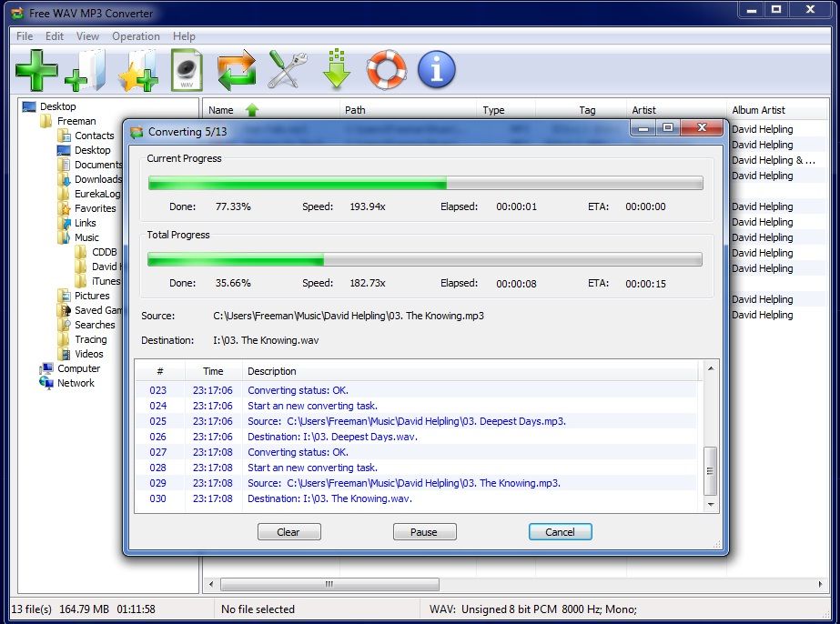Image resolution: width=840 pixels, height=624 pixels.
Task: Click the lifebuoy help icon
Action: pyautogui.click(x=386, y=70)
